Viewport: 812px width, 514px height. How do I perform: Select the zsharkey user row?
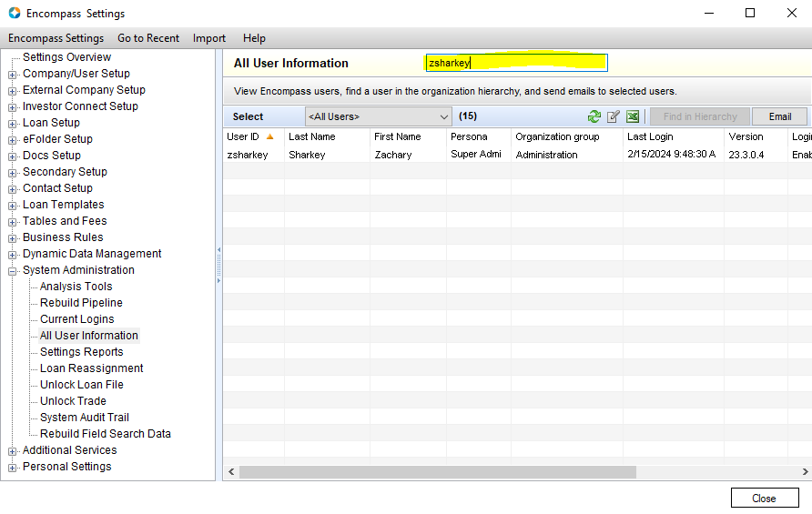(x=410, y=155)
